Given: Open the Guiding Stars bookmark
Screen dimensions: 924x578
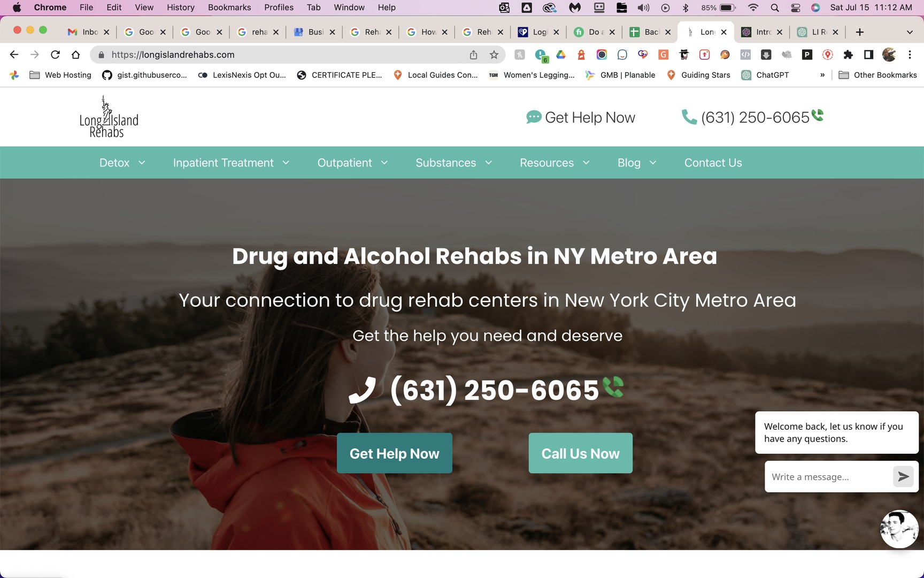Looking at the screenshot, I should [x=698, y=75].
